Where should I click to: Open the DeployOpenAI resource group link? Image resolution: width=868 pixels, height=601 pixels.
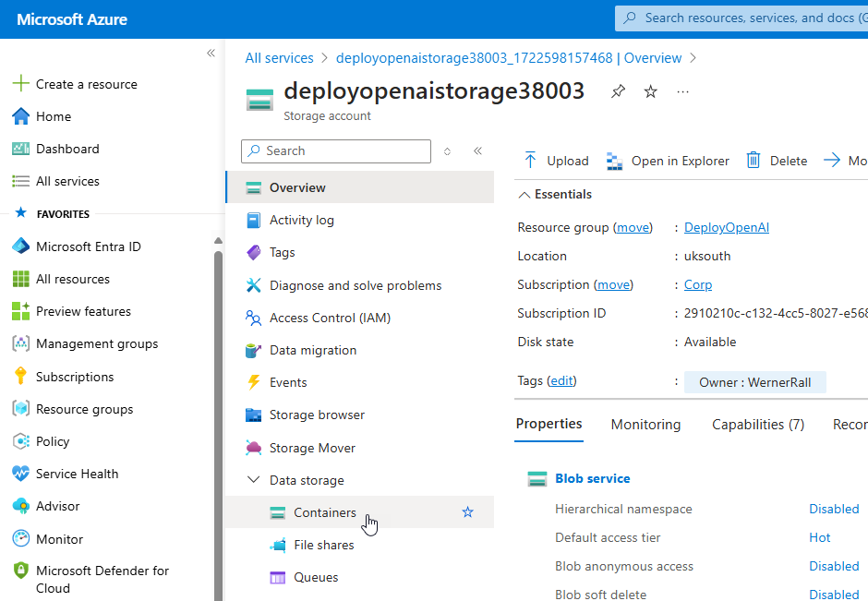click(x=727, y=227)
